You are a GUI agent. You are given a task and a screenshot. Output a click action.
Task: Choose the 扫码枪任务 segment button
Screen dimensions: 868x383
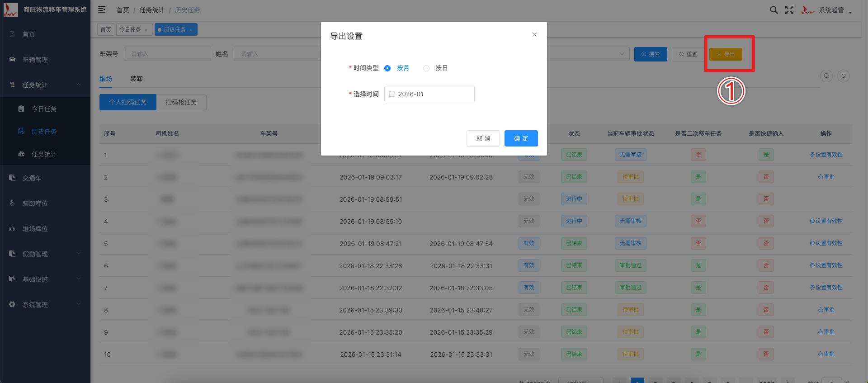click(181, 102)
